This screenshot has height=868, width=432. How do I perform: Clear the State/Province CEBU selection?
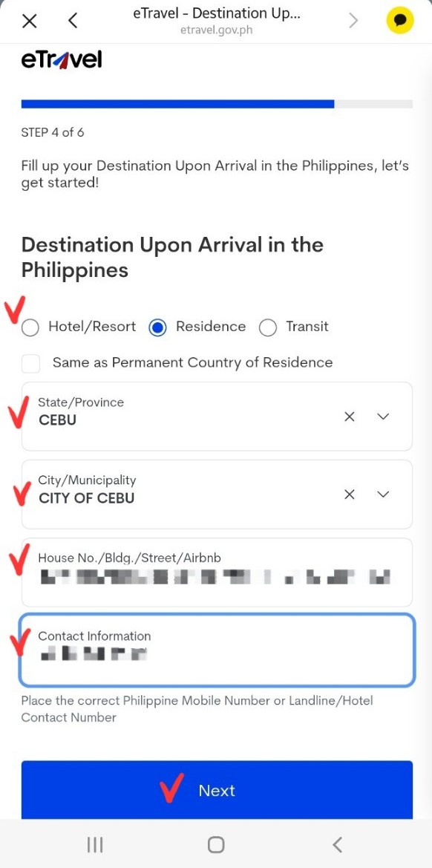tap(350, 417)
